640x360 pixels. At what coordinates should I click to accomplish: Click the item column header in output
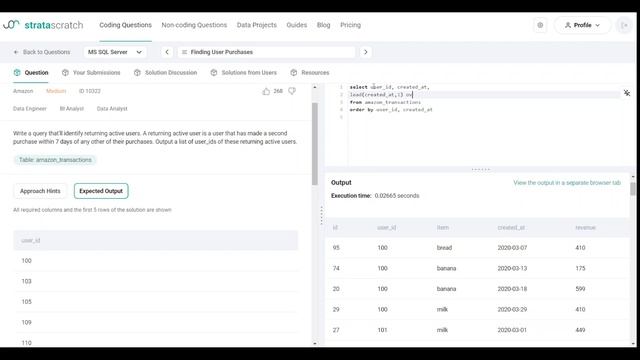click(x=443, y=227)
